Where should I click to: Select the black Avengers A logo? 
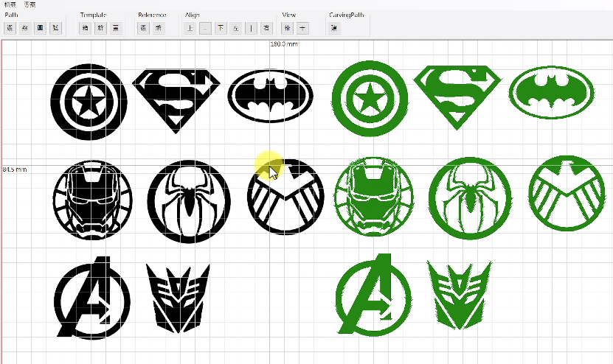[x=92, y=298]
